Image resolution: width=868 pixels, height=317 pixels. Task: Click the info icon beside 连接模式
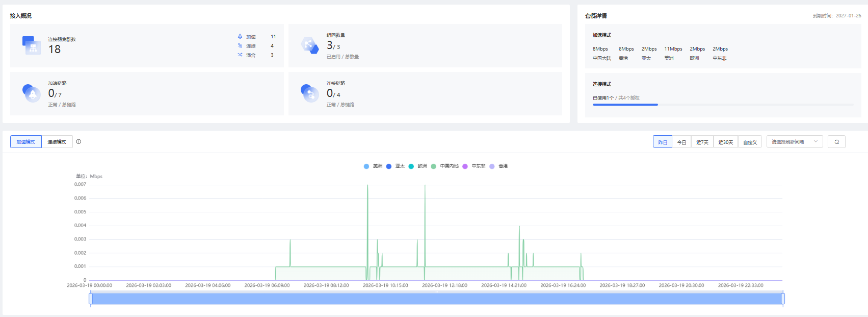click(78, 142)
